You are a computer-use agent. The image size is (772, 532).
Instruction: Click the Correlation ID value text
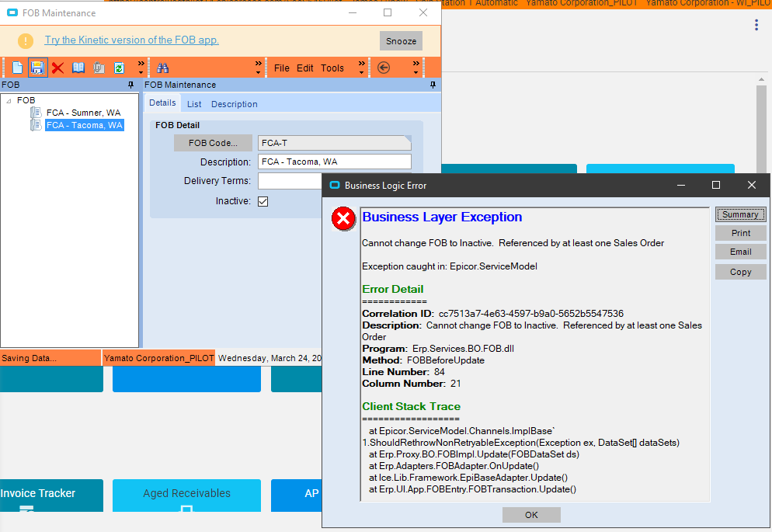click(530, 314)
